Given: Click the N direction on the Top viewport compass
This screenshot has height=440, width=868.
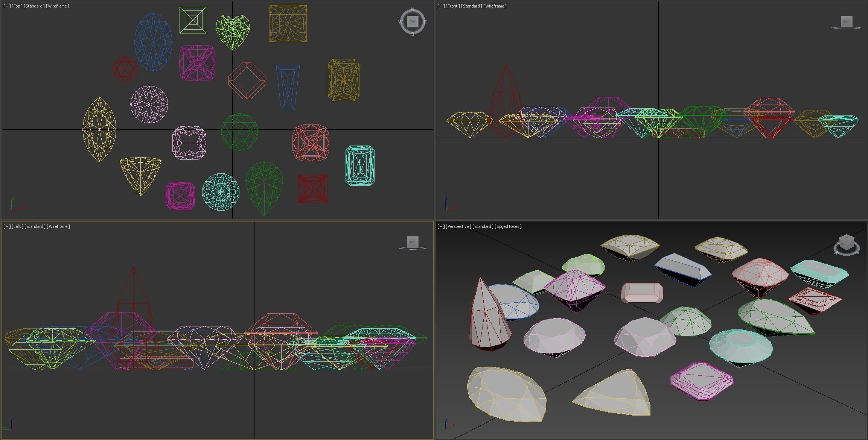Looking at the screenshot, I should (x=413, y=9).
